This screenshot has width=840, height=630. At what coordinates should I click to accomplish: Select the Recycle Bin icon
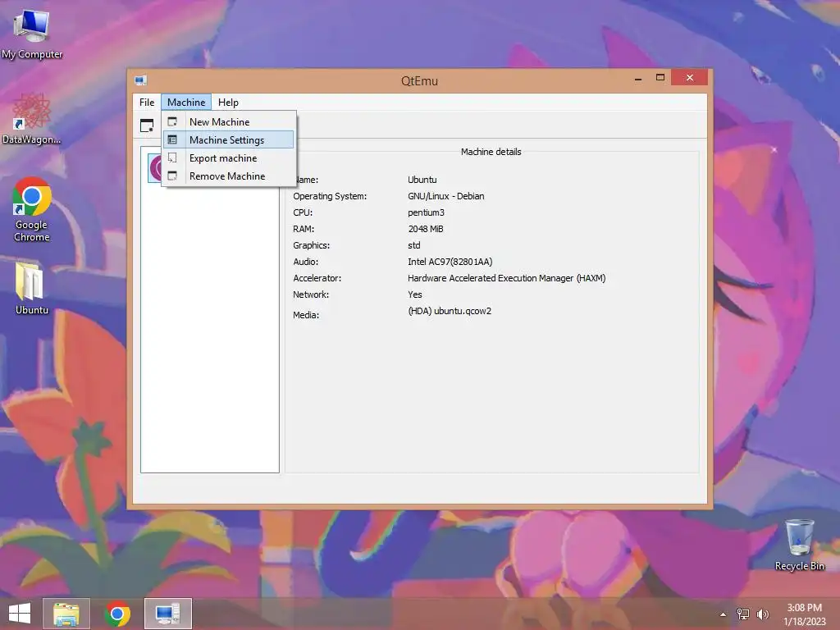pyautogui.click(x=799, y=545)
